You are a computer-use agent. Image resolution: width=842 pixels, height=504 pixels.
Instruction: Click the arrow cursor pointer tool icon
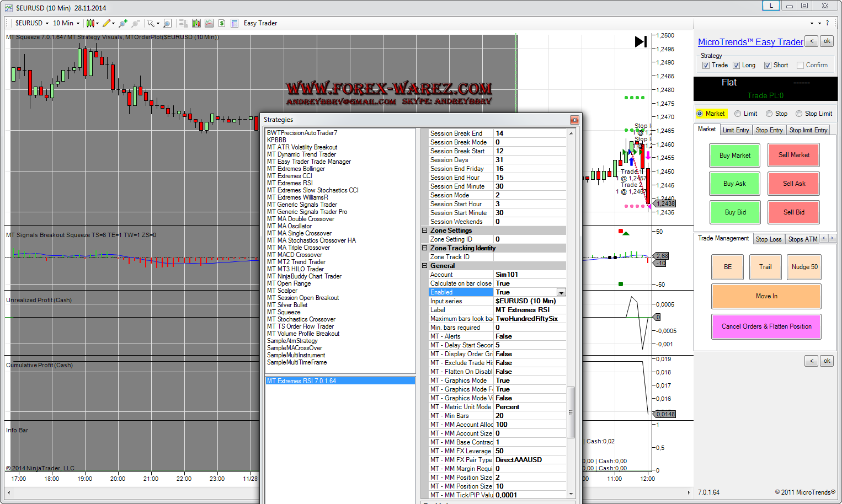click(151, 23)
